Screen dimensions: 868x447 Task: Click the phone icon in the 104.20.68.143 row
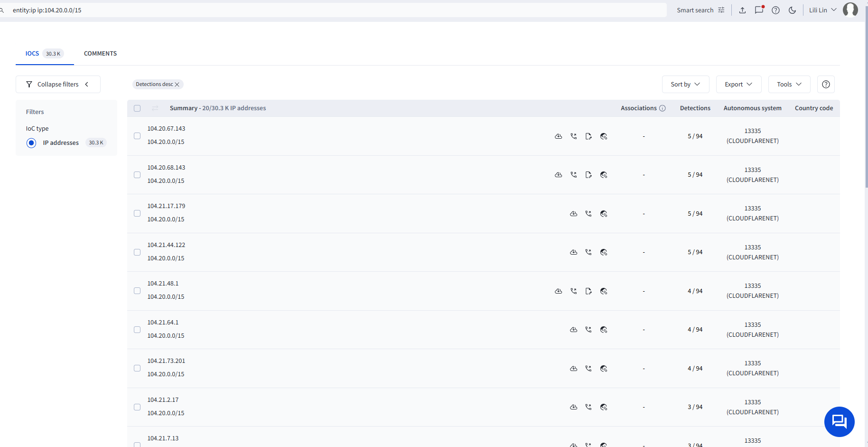tap(574, 175)
